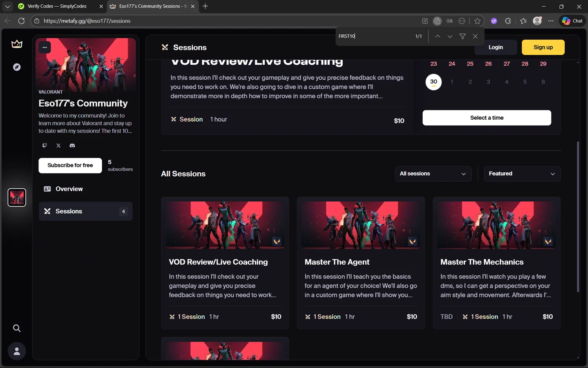Open Eso177's Twitch link icon
The image size is (588, 368).
click(45, 146)
